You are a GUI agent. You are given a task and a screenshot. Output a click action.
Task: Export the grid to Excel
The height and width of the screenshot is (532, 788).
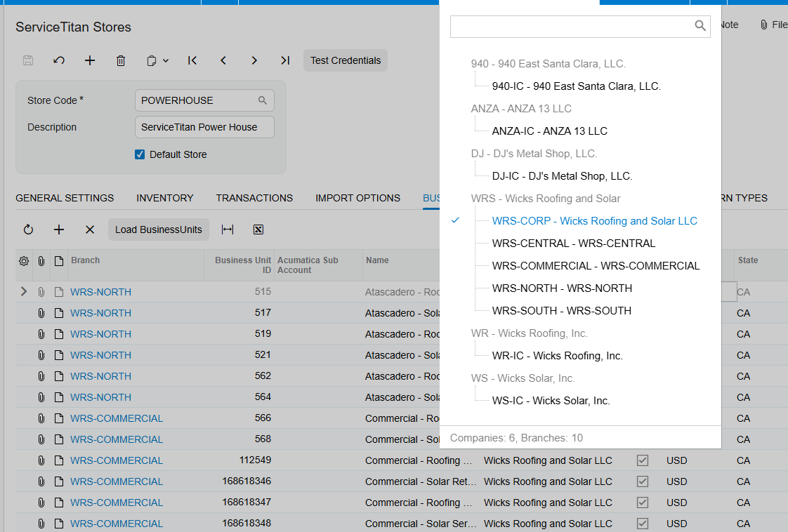pos(258,230)
